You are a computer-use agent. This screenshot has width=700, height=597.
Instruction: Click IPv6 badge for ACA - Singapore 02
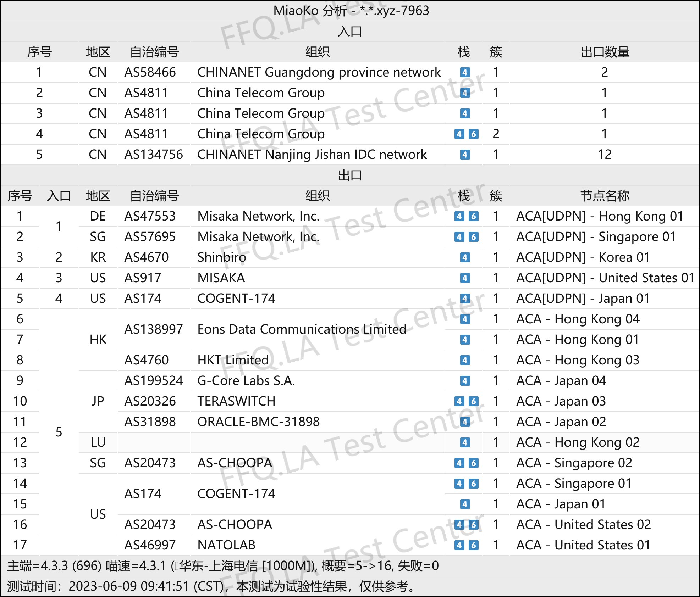tap(473, 463)
